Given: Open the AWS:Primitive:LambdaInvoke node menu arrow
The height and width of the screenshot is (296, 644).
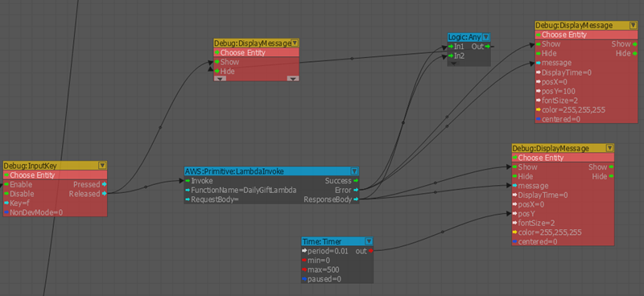Looking at the screenshot, I should (354, 171).
